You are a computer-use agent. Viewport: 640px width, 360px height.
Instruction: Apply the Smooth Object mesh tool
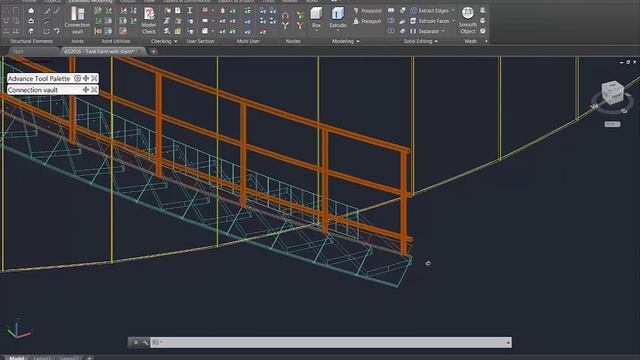(467, 20)
